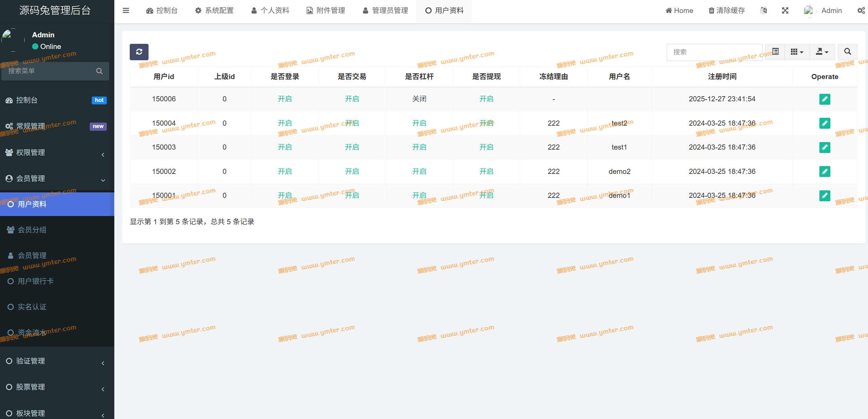Screen dimensions: 868x419
Task: Open the columns grid dropdown
Action: [797, 52]
